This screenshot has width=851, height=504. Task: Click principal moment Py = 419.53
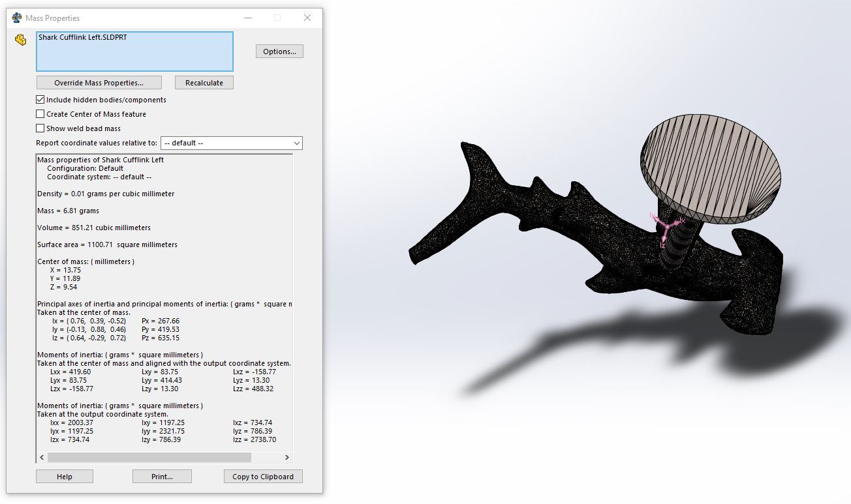(x=161, y=329)
